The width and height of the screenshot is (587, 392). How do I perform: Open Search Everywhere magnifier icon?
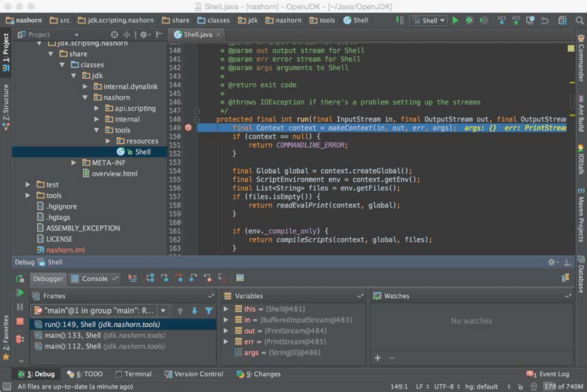coord(579,21)
